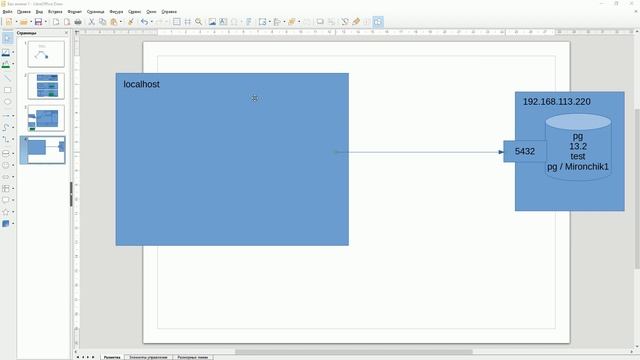Create a new document with the New icon
The height and width of the screenshot is (360, 640).
tap(9, 22)
